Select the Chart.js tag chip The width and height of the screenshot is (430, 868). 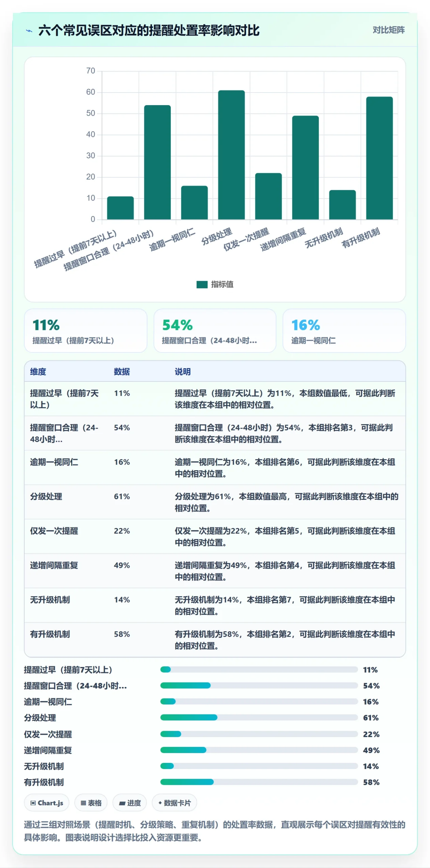[x=46, y=803]
